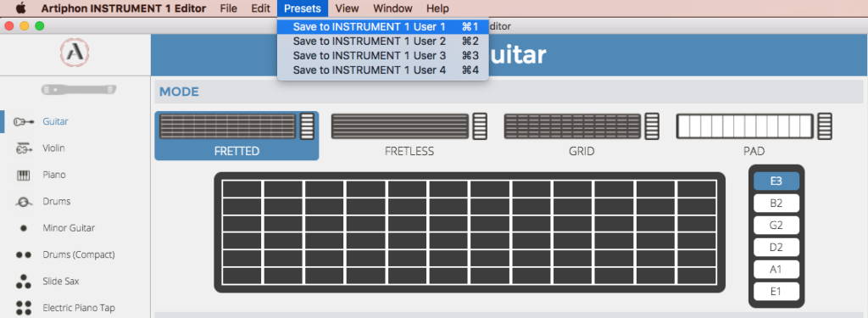The image size is (868, 318).
Task: Click the A1 string button
Action: coord(776,270)
